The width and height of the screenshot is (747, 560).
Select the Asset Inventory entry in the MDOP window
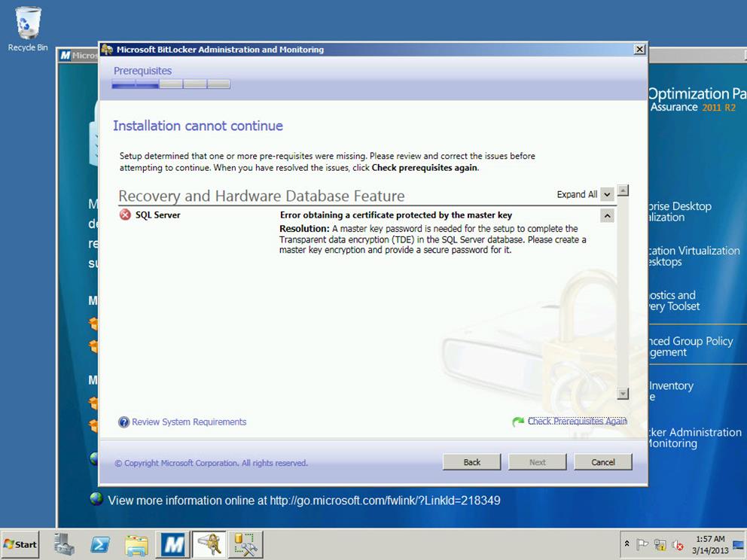pos(671,391)
